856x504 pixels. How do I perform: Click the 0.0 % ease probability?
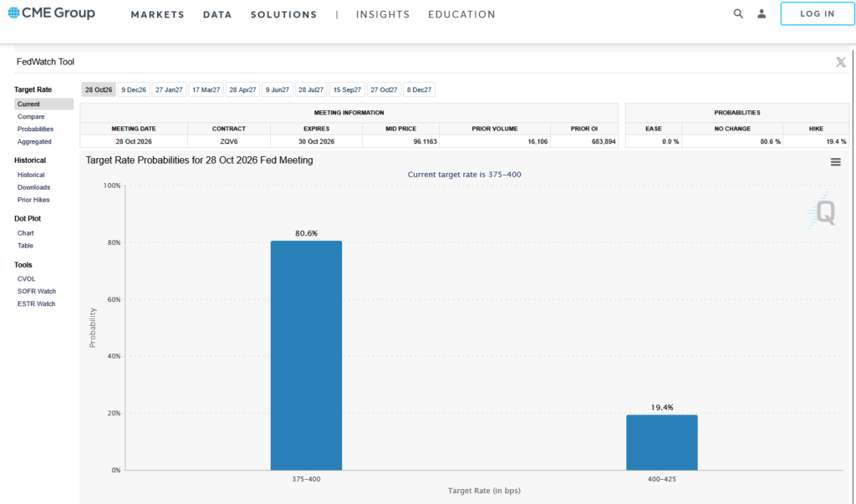[670, 141]
